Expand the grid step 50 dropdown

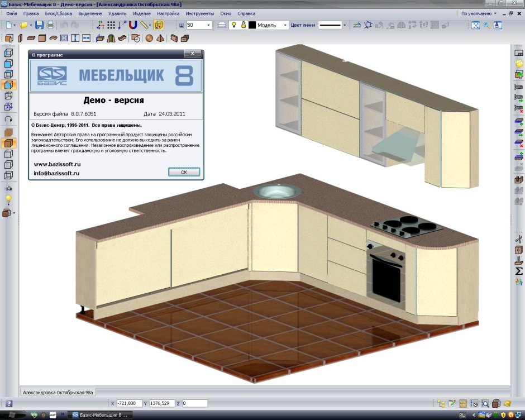coord(208,25)
